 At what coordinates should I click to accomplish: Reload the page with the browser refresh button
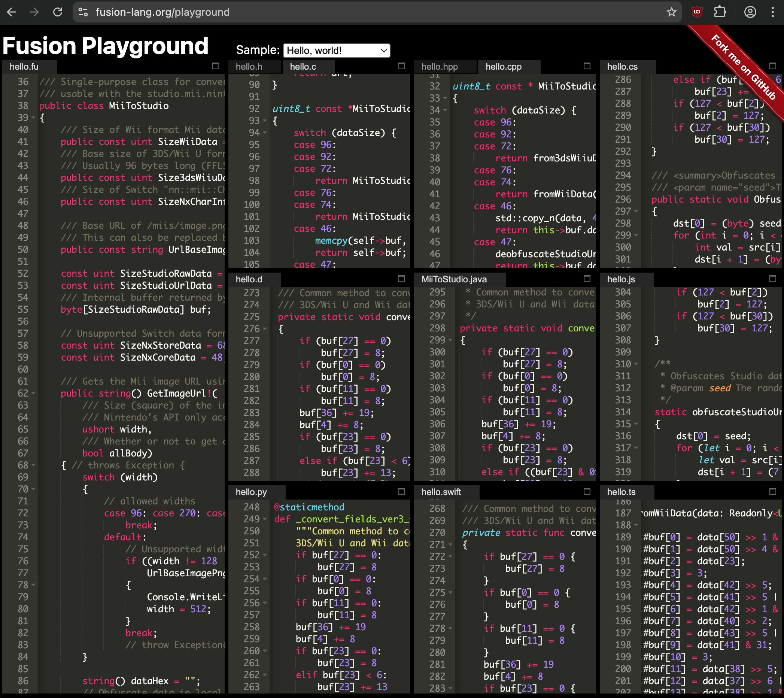coord(58,12)
